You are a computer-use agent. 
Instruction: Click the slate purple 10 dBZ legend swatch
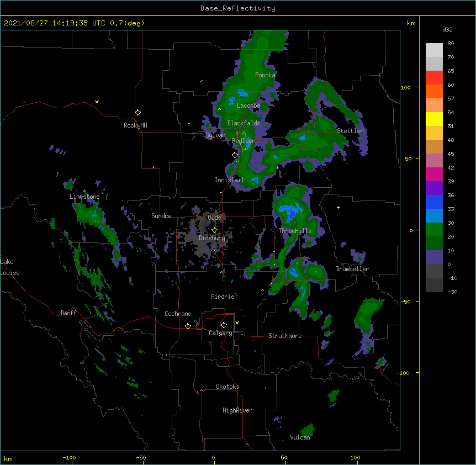(434, 257)
